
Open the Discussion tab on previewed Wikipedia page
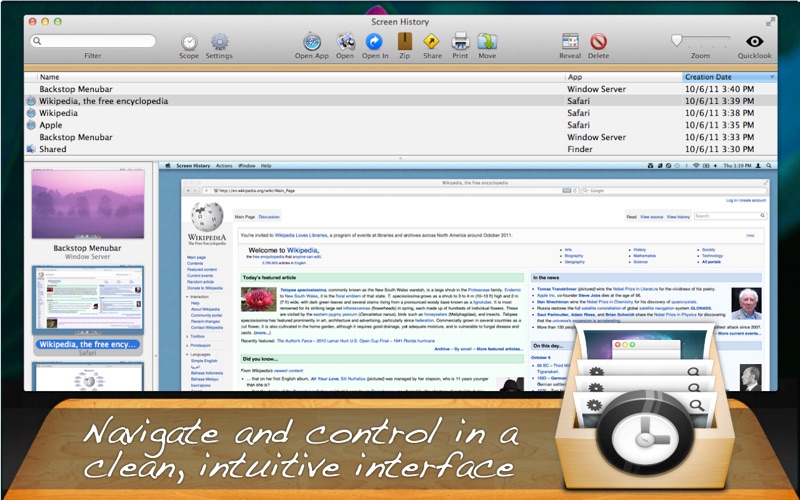pyautogui.click(x=269, y=217)
